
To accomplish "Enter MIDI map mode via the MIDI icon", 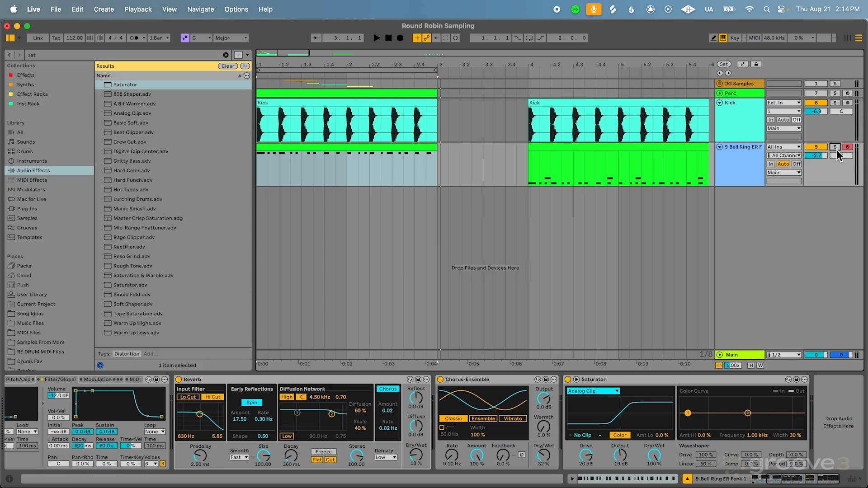I will [754, 38].
